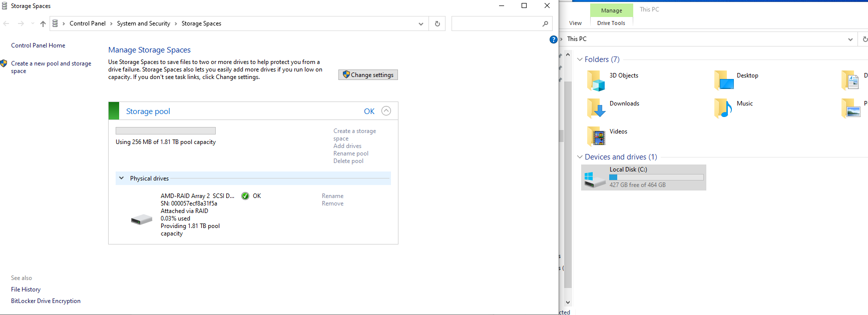Click Manage Storage Spaces heading
The image size is (868, 315).
pos(149,50)
